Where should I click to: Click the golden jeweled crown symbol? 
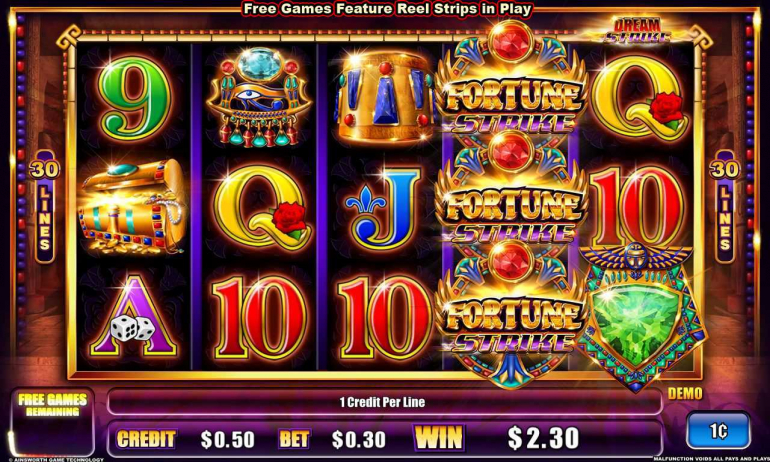(x=384, y=97)
